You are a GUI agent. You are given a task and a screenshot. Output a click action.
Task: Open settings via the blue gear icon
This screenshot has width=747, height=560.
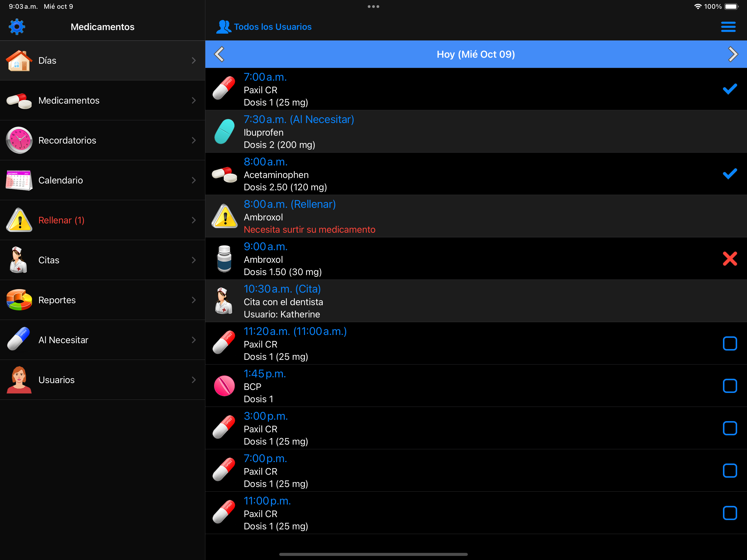[x=17, y=27]
